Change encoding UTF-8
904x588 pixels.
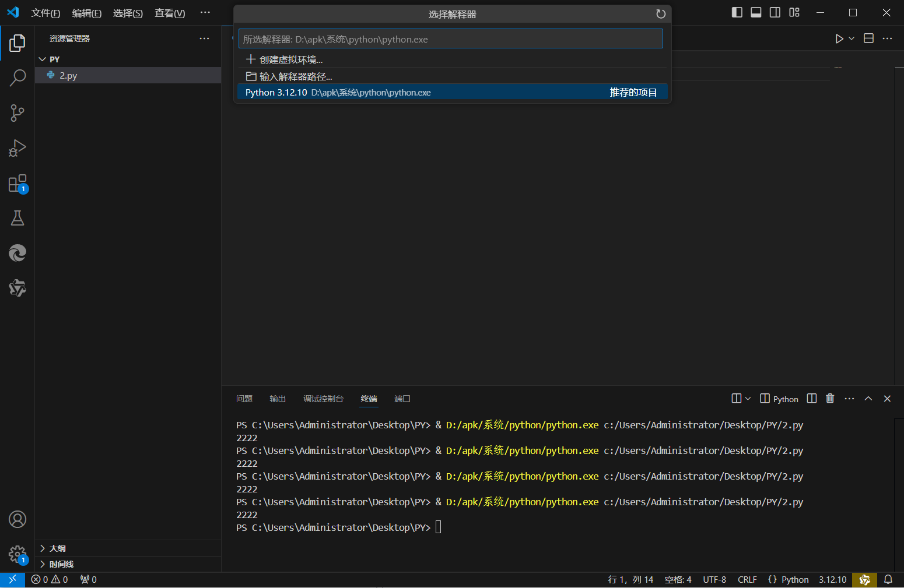click(x=714, y=580)
